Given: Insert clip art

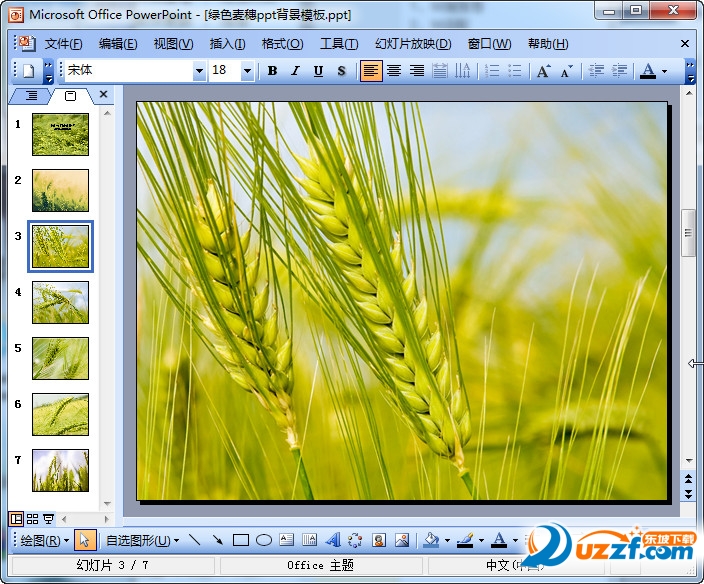Looking at the screenshot, I should [x=379, y=540].
